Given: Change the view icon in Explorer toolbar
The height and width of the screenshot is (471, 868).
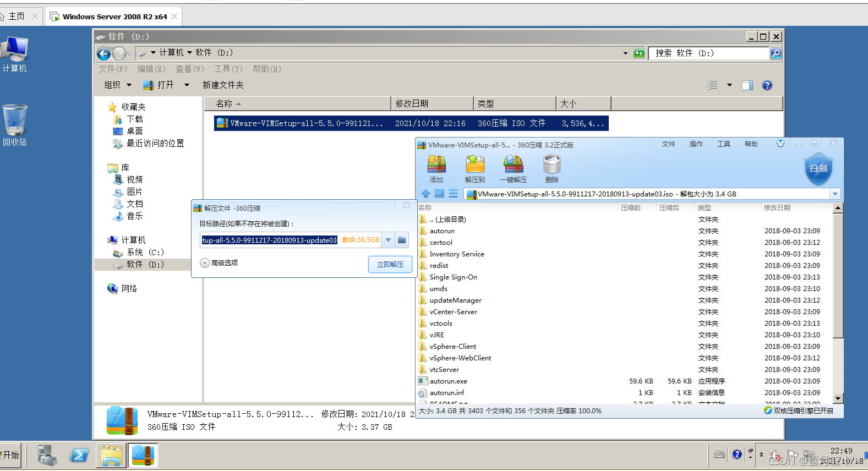Looking at the screenshot, I should [712, 85].
